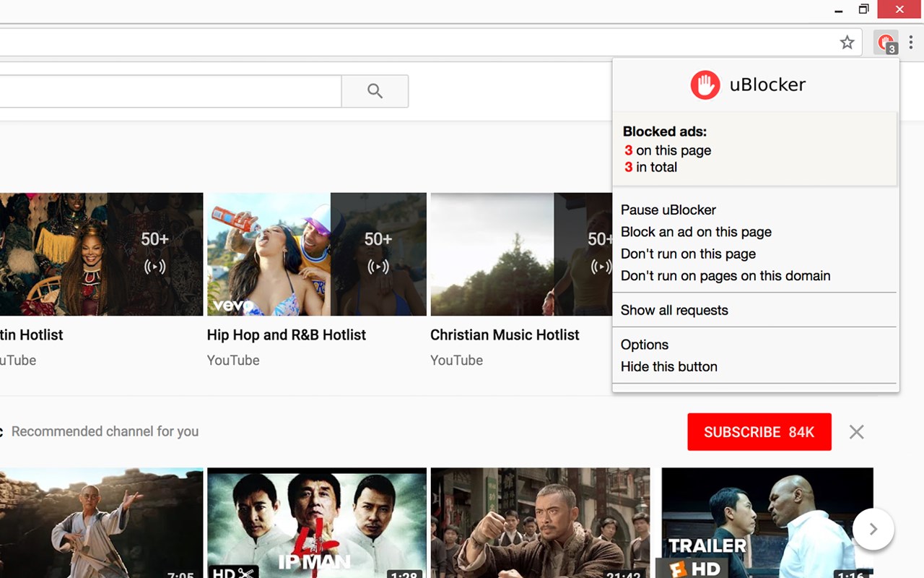Image resolution: width=924 pixels, height=578 pixels.
Task: Play the street fight scene video thumbnail
Action: click(540, 523)
